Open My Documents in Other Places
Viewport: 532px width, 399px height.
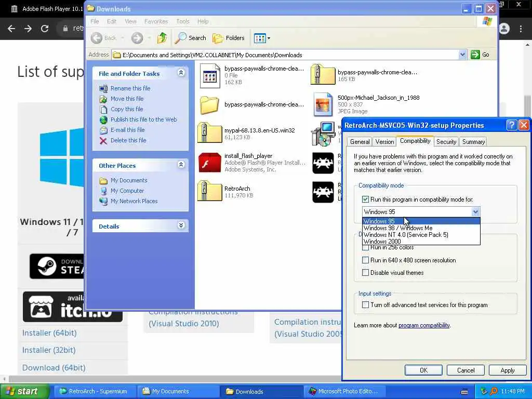pos(129,180)
